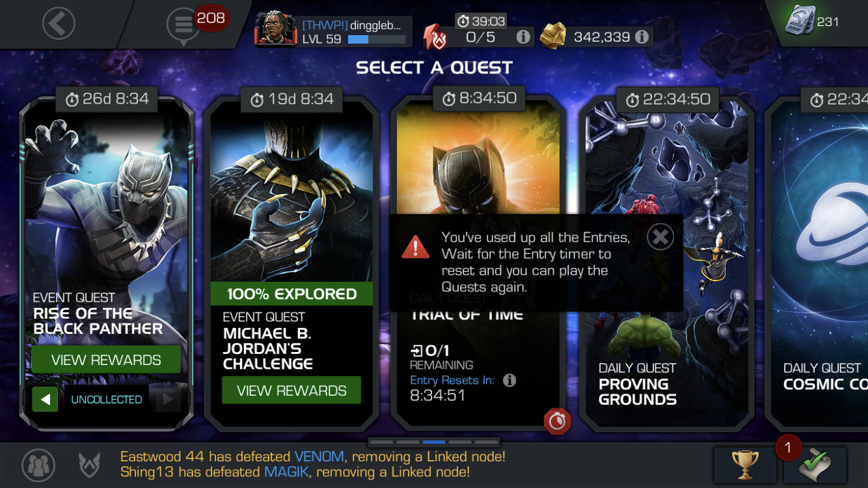Select the Proving Grounds daily quest
The width and height of the screenshot is (868, 488).
click(666, 264)
